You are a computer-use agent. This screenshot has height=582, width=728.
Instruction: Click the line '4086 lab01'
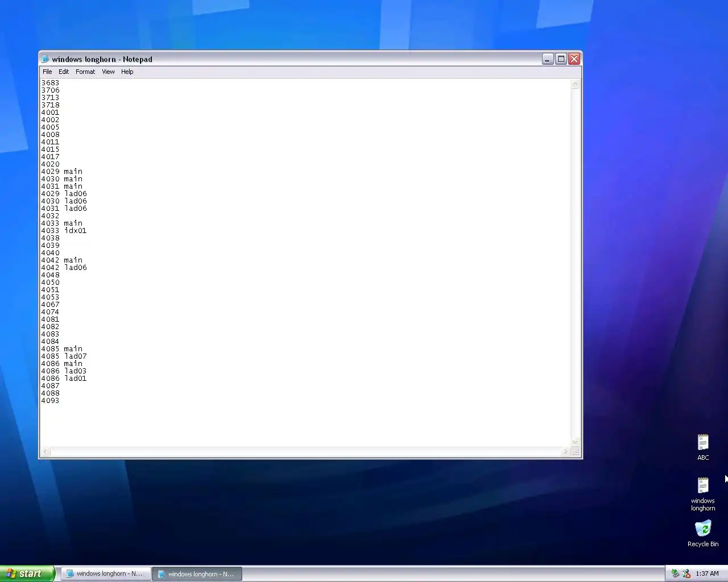click(64, 379)
